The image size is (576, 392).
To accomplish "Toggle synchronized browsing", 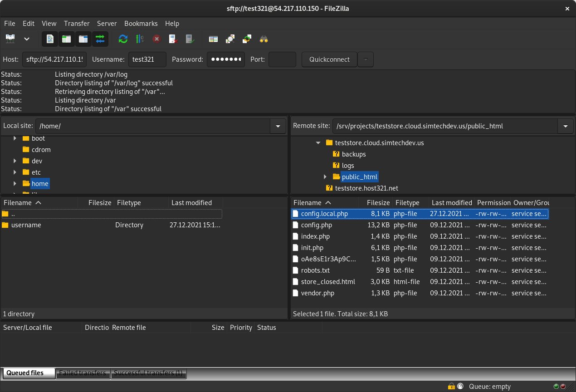I will (247, 39).
